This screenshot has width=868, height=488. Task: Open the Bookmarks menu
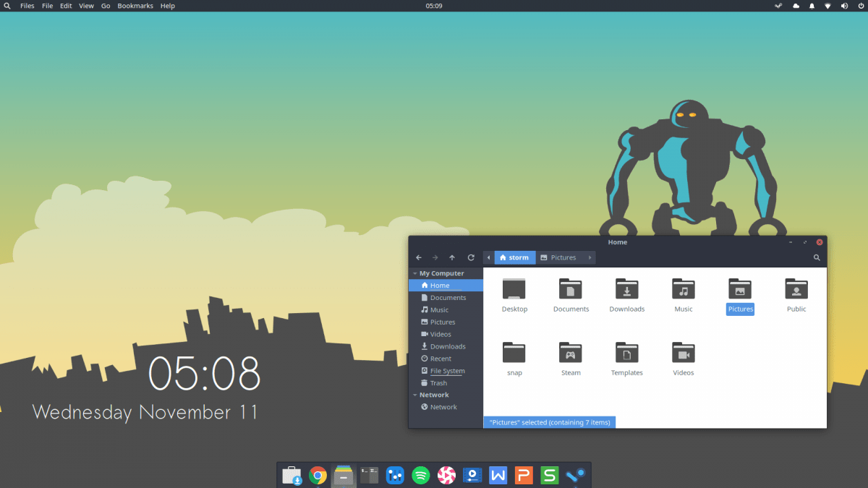pos(135,6)
